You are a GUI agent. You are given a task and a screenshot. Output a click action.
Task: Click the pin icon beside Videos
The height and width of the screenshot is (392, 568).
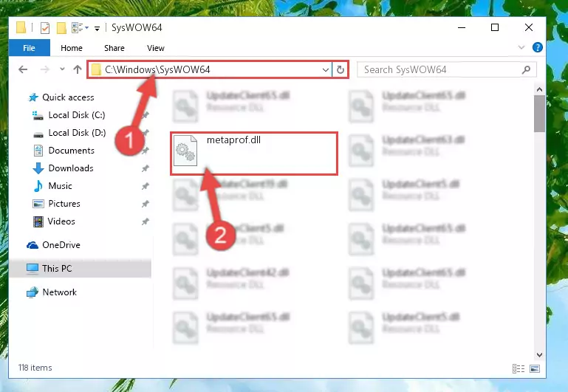(x=146, y=221)
